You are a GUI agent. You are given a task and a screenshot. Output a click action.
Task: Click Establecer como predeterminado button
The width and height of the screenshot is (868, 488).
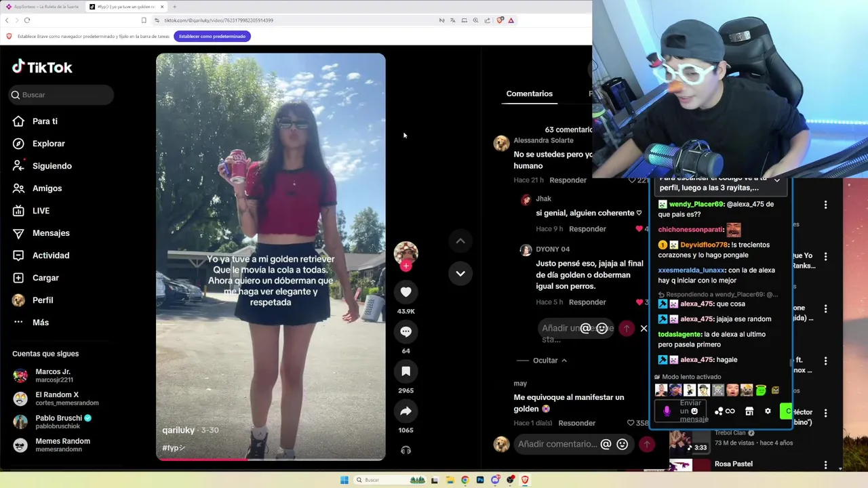coord(212,36)
